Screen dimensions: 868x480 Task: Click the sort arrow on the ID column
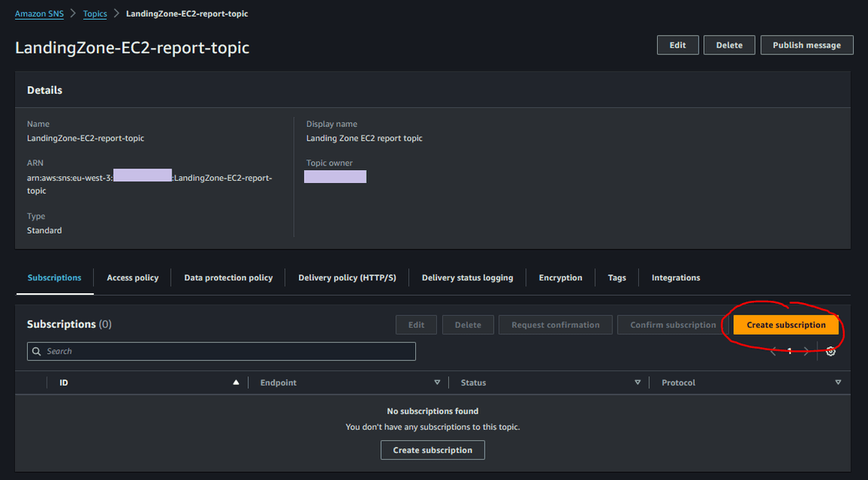pos(236,382)
